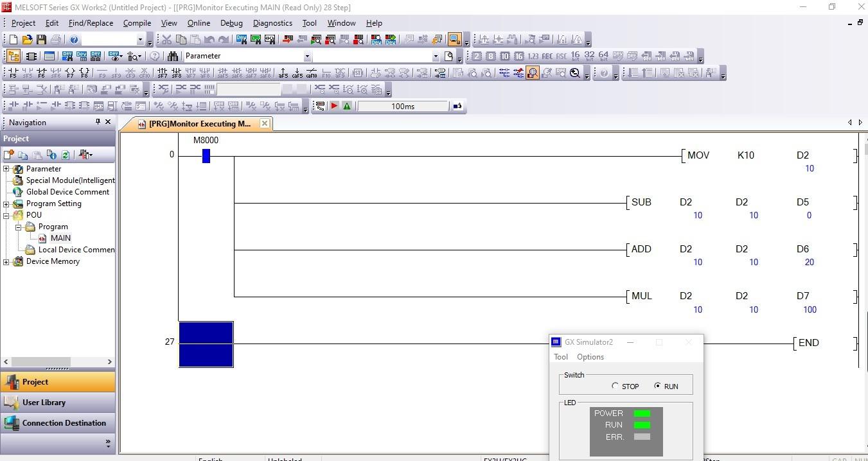868x461 pixels.
Task: Save the project using the floppy disk icon
Action: point(41,40)
